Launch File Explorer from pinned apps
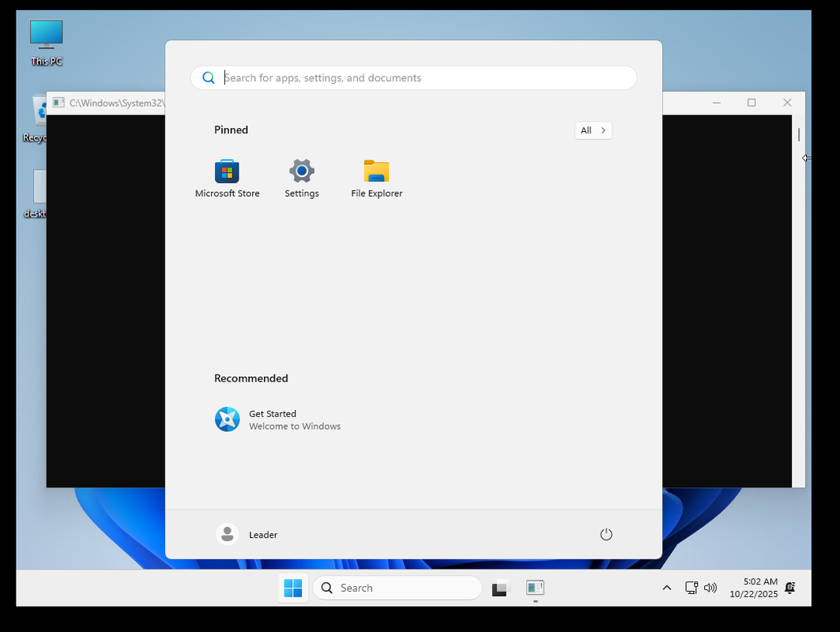 (x=377, y=179)
